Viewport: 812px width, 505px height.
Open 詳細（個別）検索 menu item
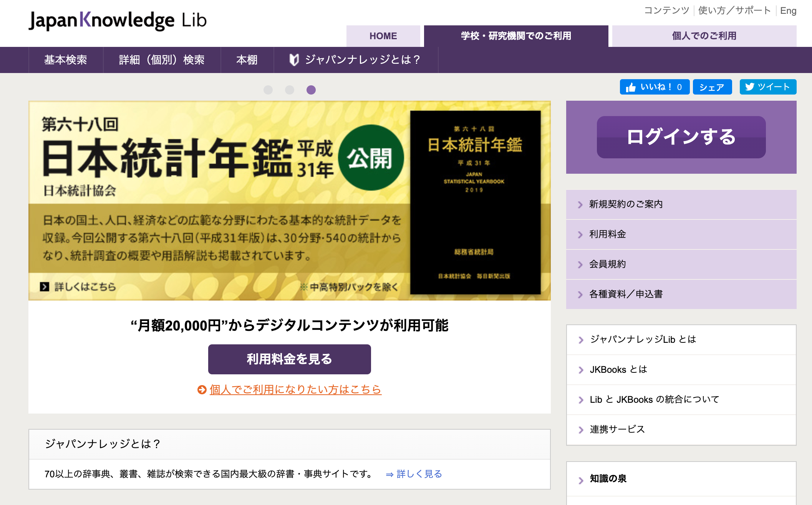point(162,60)
